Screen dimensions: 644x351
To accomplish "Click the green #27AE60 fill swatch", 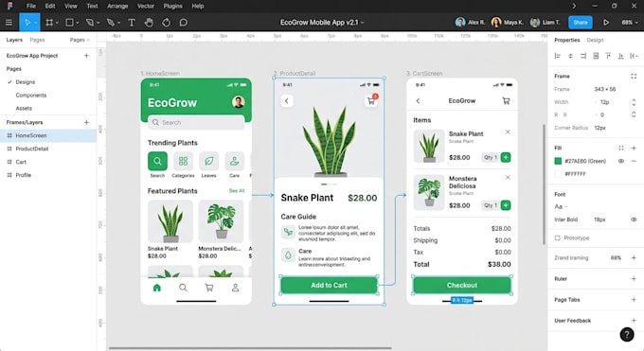I will pyautogui.click(x=558, y=161).
